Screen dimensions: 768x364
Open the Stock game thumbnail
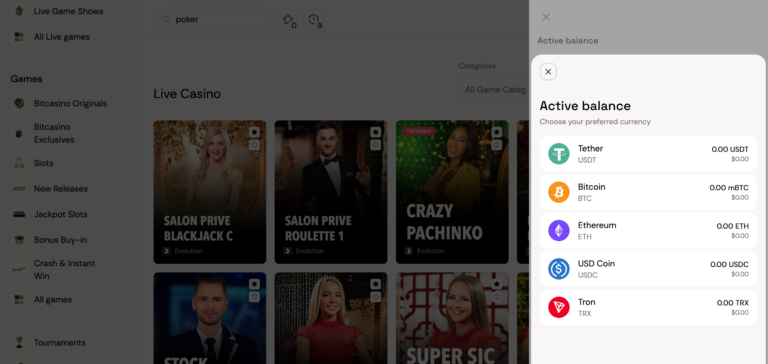(210, 318)
